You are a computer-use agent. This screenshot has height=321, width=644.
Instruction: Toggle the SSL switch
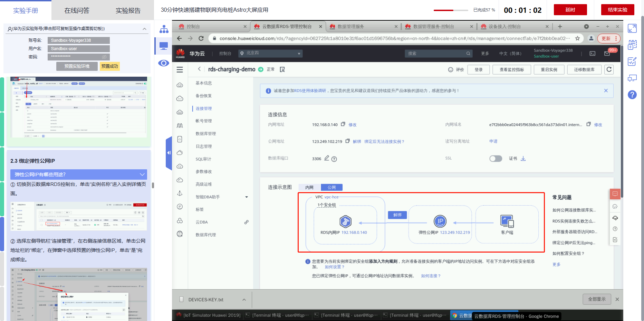496,158
